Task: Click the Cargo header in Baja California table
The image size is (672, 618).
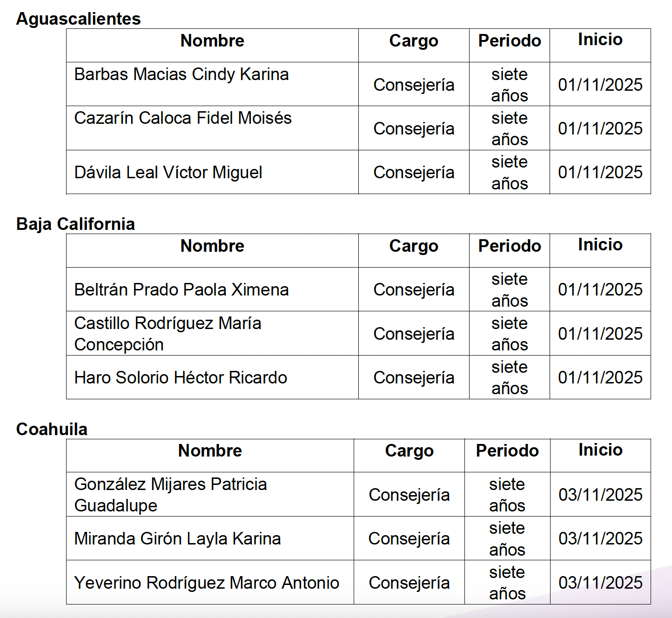Action: [x=414, y=246]
